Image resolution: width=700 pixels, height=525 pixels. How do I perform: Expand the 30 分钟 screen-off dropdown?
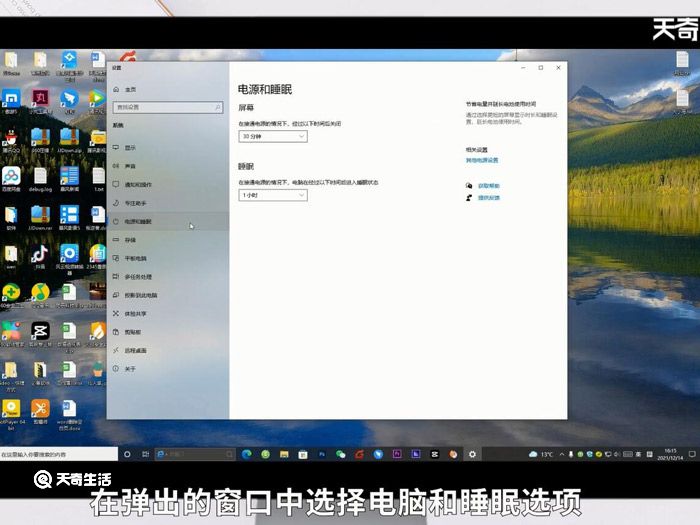click(273, 136)
